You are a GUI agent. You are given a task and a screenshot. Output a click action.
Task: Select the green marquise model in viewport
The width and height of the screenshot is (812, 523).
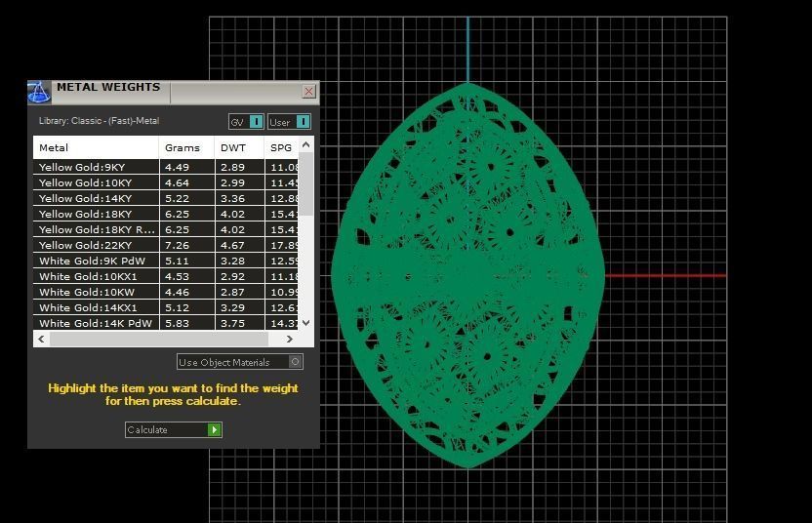[x=467, y=275]
